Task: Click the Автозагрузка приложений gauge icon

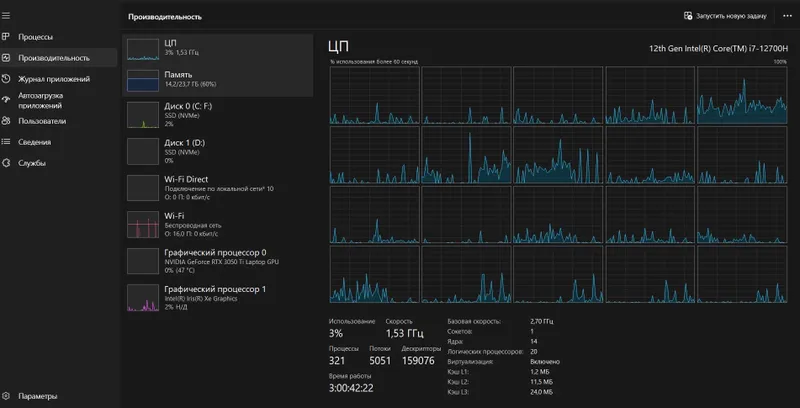Action: tap(6, 100)
